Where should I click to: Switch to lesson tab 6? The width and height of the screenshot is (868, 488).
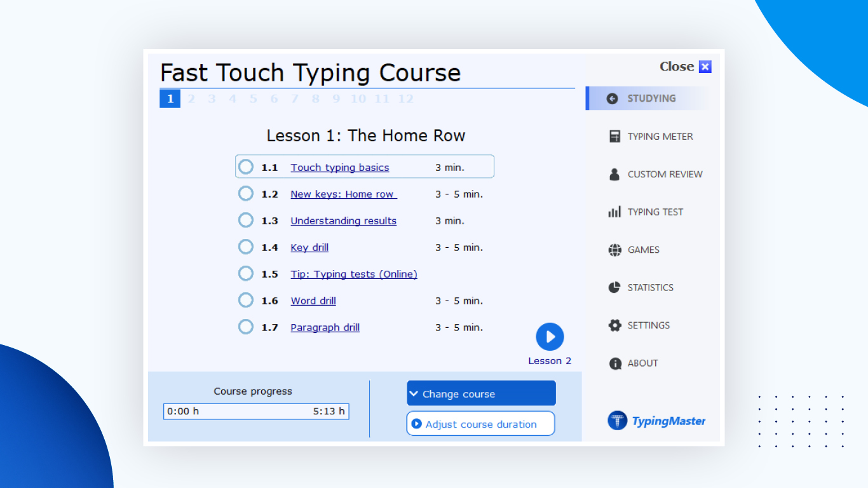click(274, 98)
